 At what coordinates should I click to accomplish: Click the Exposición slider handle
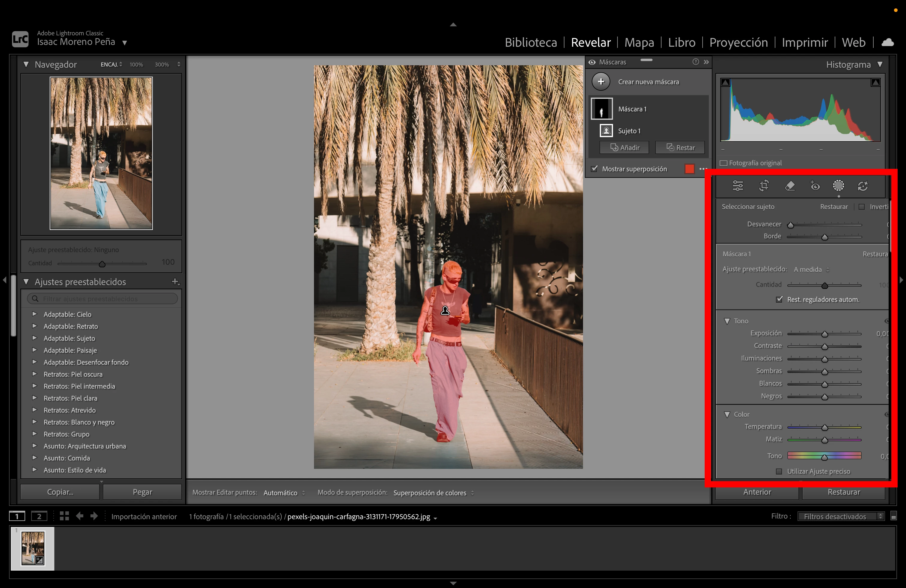click(x=825, y=334)
